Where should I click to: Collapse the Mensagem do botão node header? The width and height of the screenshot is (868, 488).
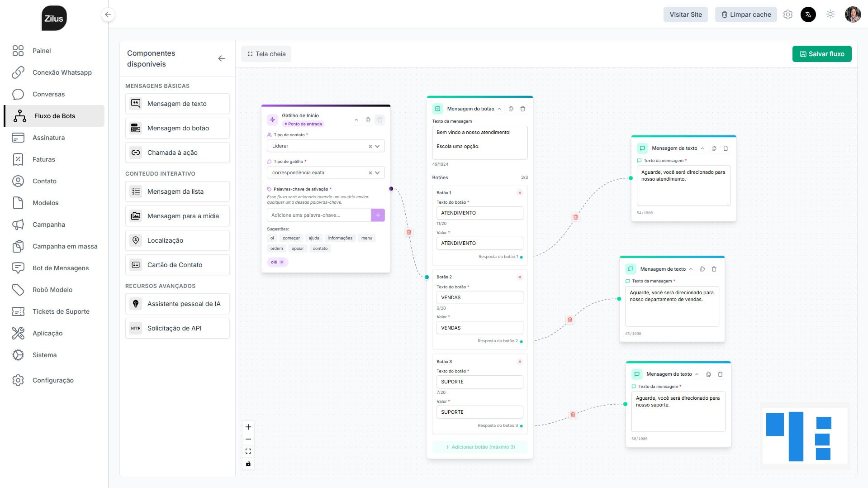click(x=499, y=109)
